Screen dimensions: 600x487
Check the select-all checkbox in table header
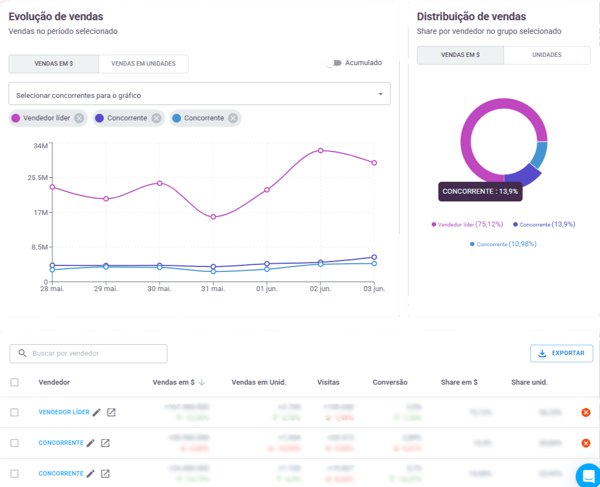[15, 382]
